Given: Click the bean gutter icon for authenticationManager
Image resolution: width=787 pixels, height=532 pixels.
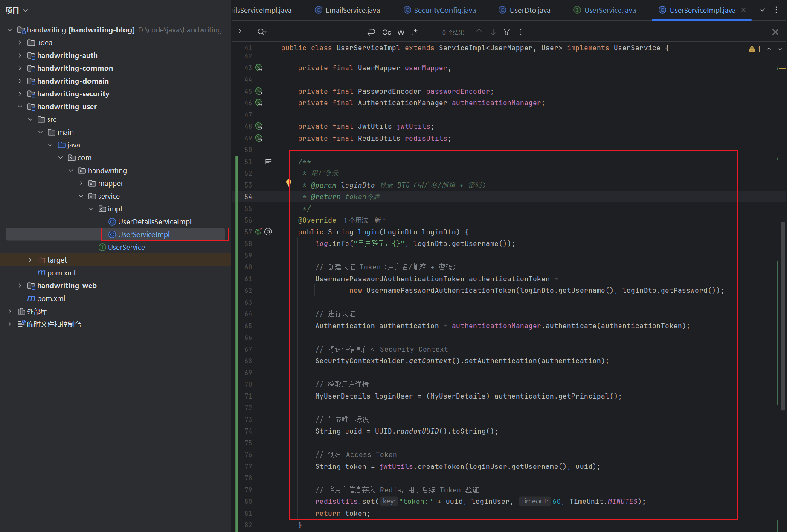Looking at the screenshot, I should coord(259,103).
